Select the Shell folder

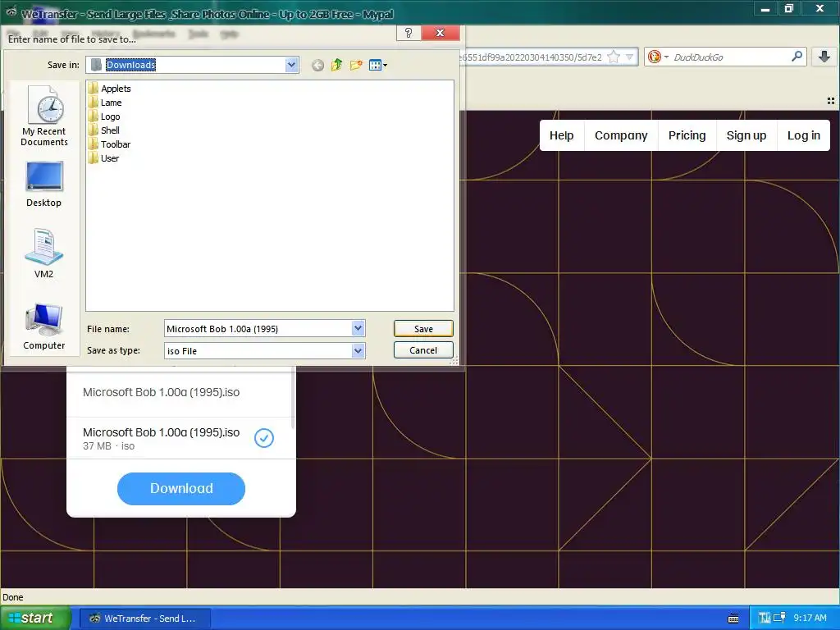(x=104, y=130)
